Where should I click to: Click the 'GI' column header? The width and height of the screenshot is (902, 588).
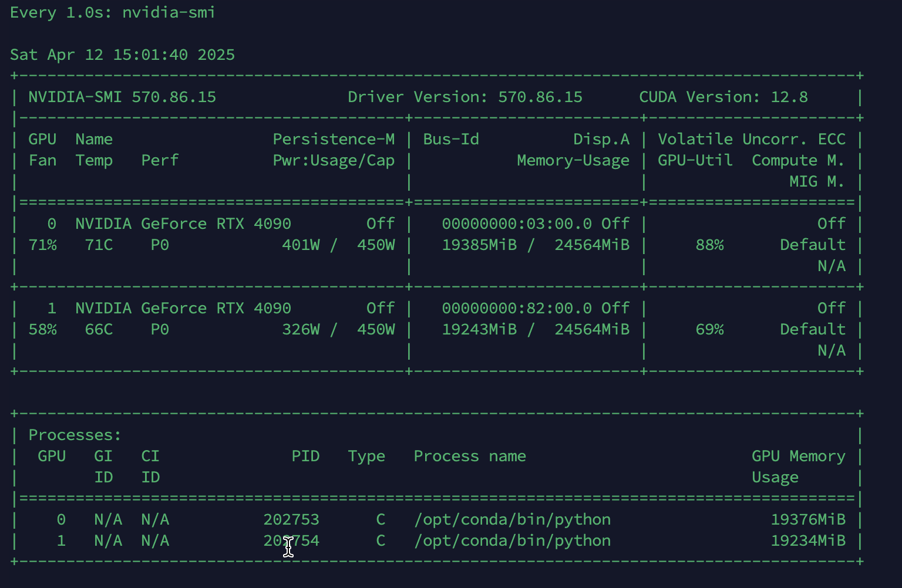click(x=103, y=456)
